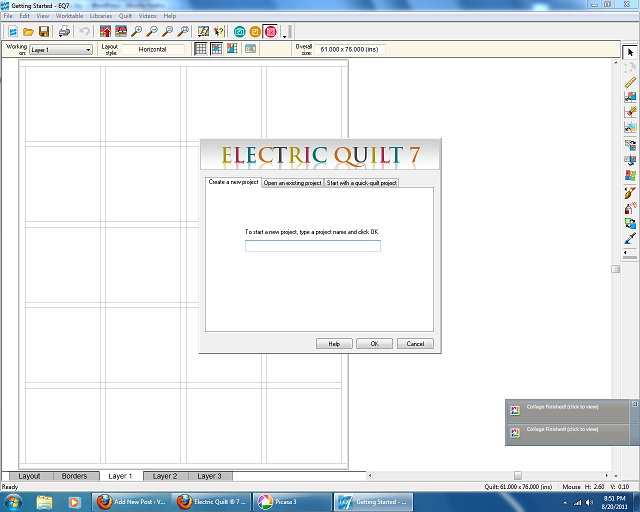Open a project using the folder icon
The width and height of the screenshot is (640, 512).
click(28, 31)
